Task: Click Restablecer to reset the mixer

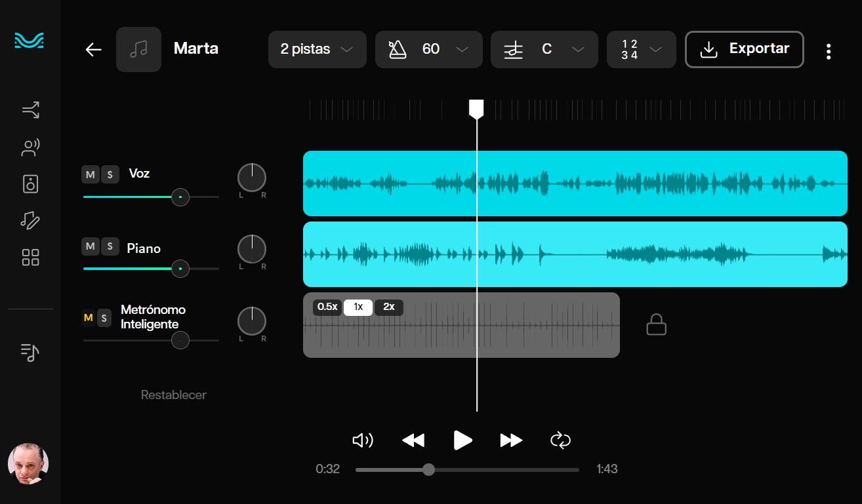Action: [174, 395]
